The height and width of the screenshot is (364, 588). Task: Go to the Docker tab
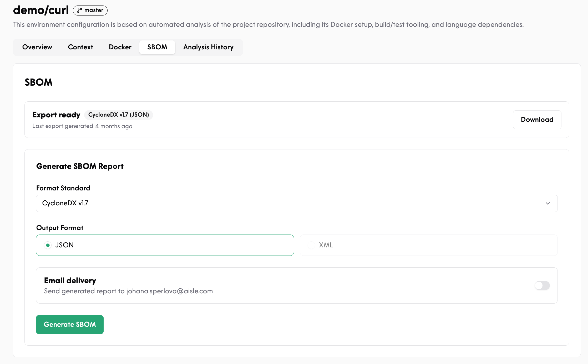pyautogui.click(x=120, y=47)
